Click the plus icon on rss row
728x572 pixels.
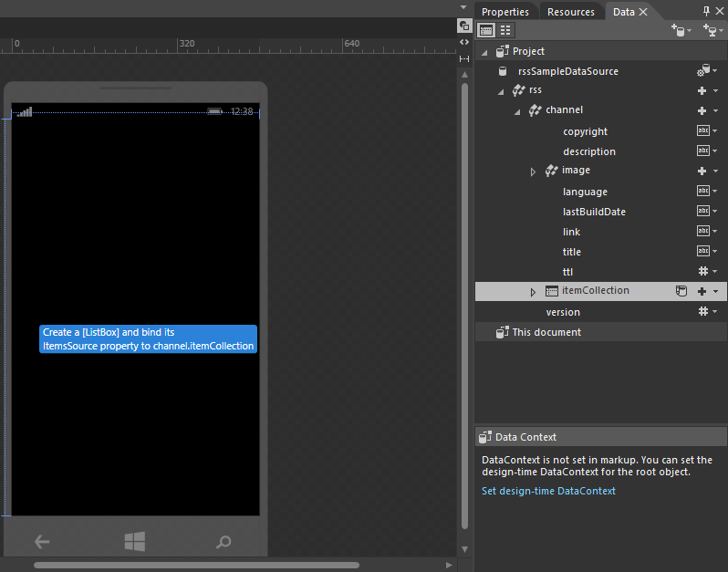pyautogui.click(x=702, y=90)
